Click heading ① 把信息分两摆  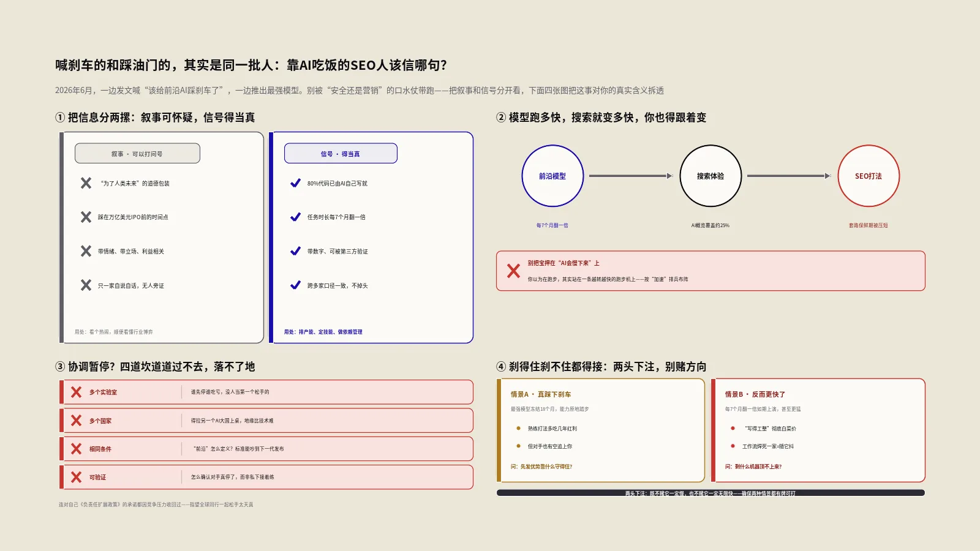coord(155,118)
